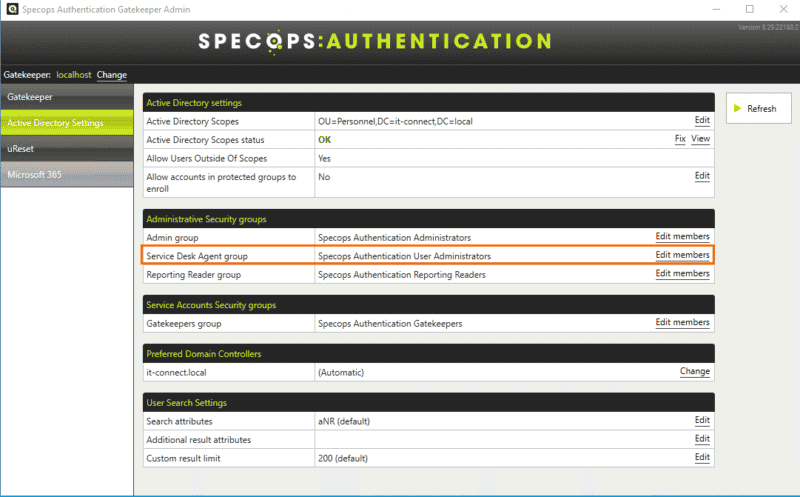Select Active Directory Settings sidebar tab
800x497 pixels.
pyautogui.click(x=67, y=123)
